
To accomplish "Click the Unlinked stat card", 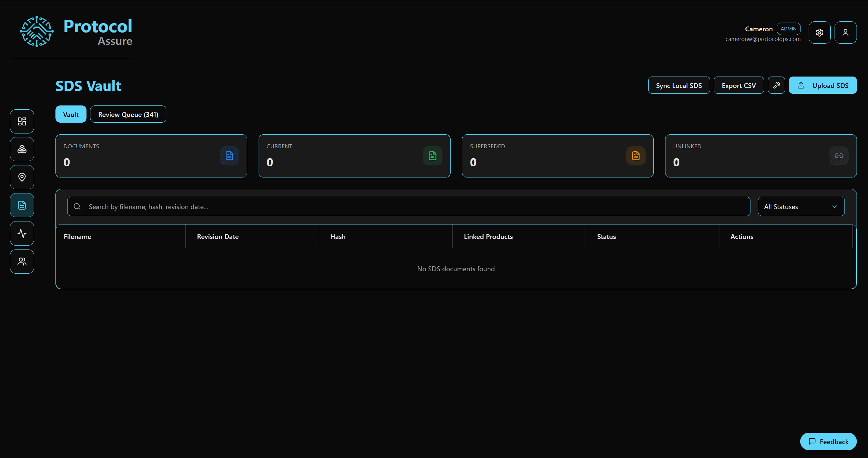I will [x=760, y=156].
